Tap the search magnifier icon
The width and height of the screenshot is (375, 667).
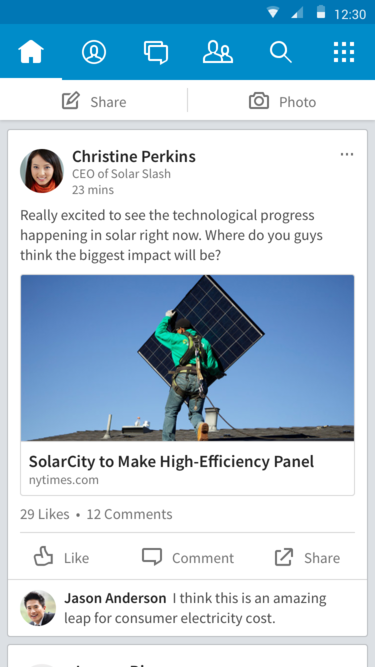(x=281, y=52)
